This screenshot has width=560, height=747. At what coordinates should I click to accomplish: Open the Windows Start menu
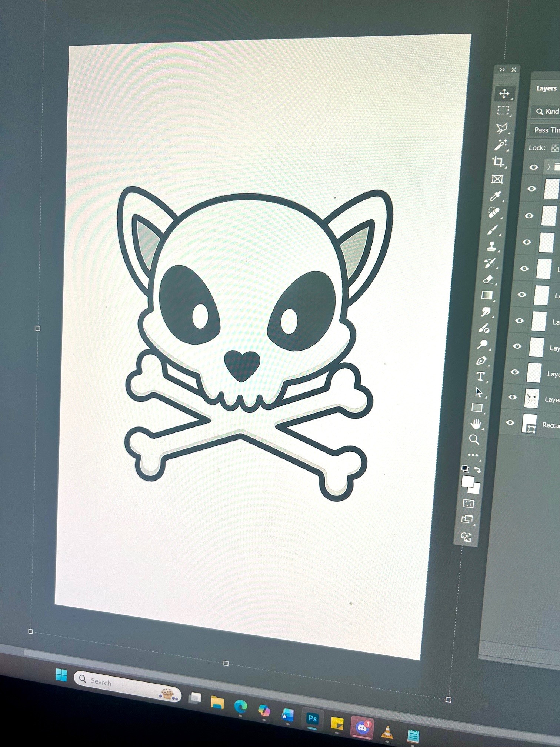(61, 675)
